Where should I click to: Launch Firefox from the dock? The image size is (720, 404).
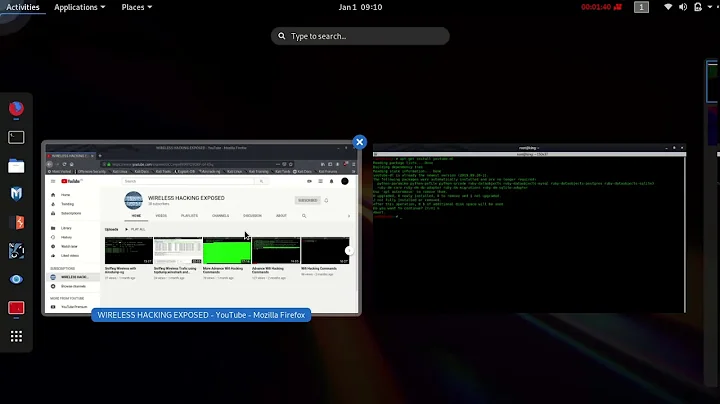(x=16, y=108)
